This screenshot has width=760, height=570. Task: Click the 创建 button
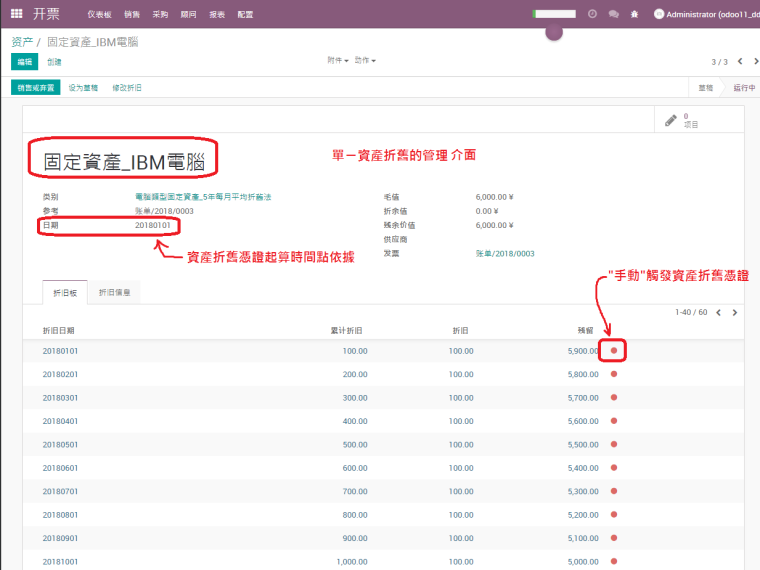(54, 62)
